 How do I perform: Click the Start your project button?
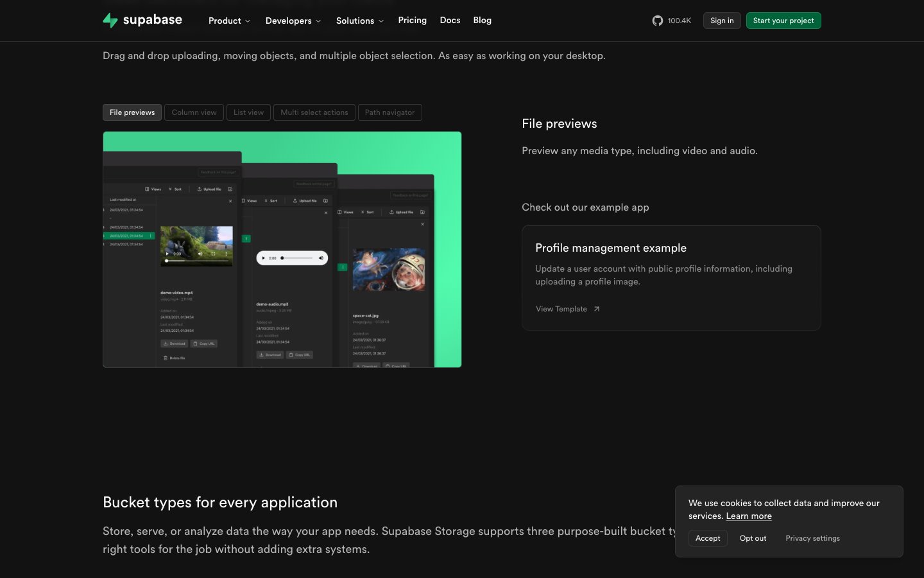[x=783, y=21]
